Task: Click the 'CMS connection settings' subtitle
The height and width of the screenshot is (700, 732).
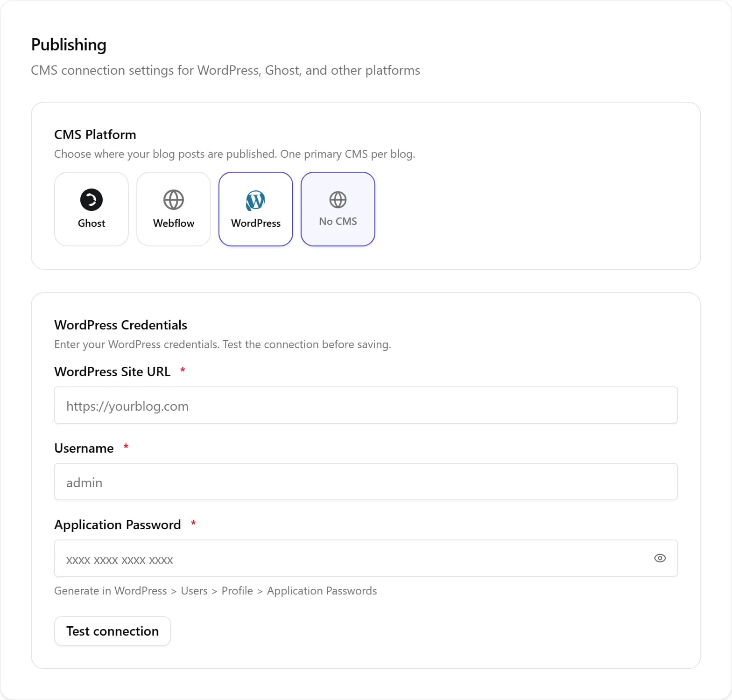Action: (225, 70)
